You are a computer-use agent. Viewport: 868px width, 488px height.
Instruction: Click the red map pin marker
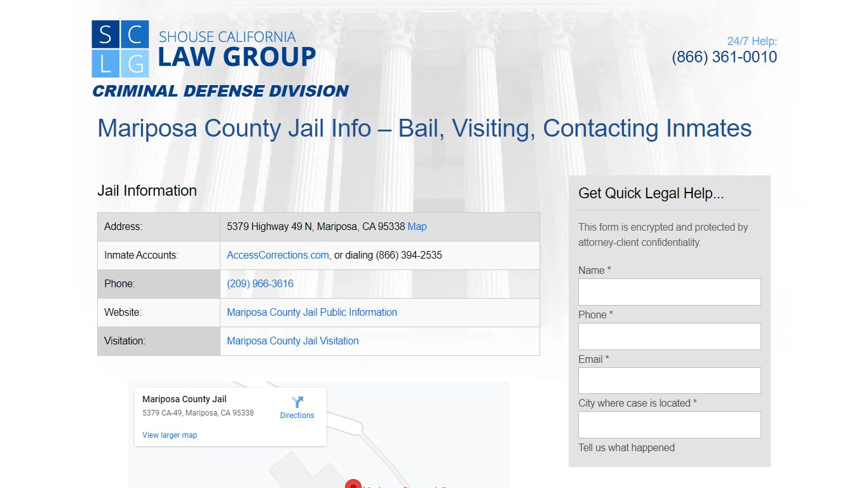click(353, 484)
